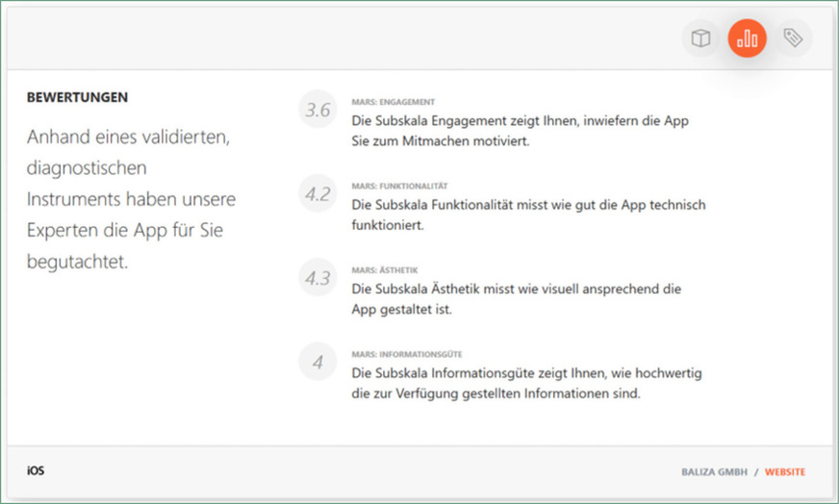Viewport: 839px width, 504px height.
Task: Click the 4.2 Funktionalität score badge
Action: pos(318,194)
